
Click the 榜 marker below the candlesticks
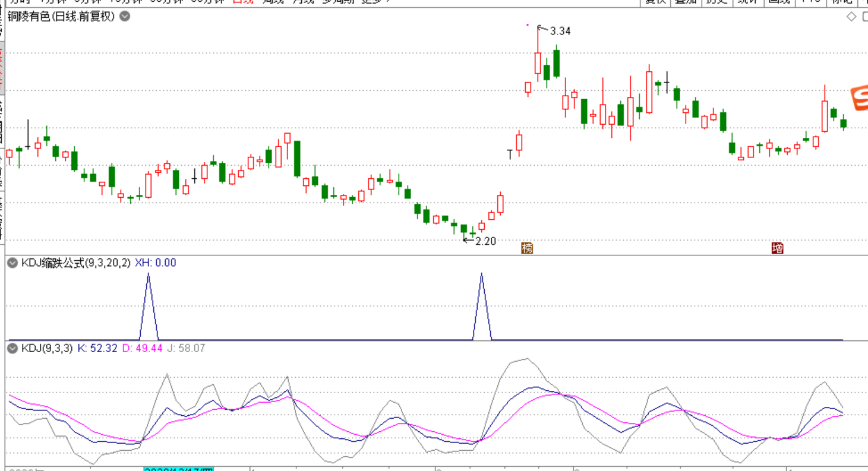point(527,248)
